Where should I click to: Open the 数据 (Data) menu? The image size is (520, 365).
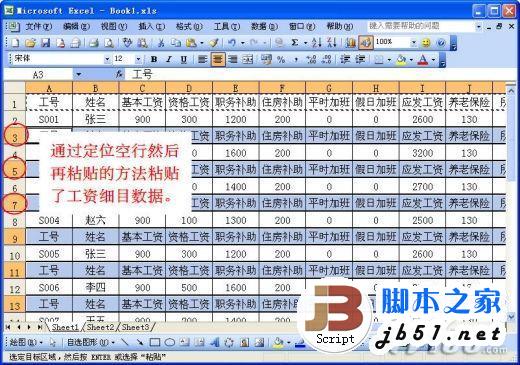tap(264, 26)
